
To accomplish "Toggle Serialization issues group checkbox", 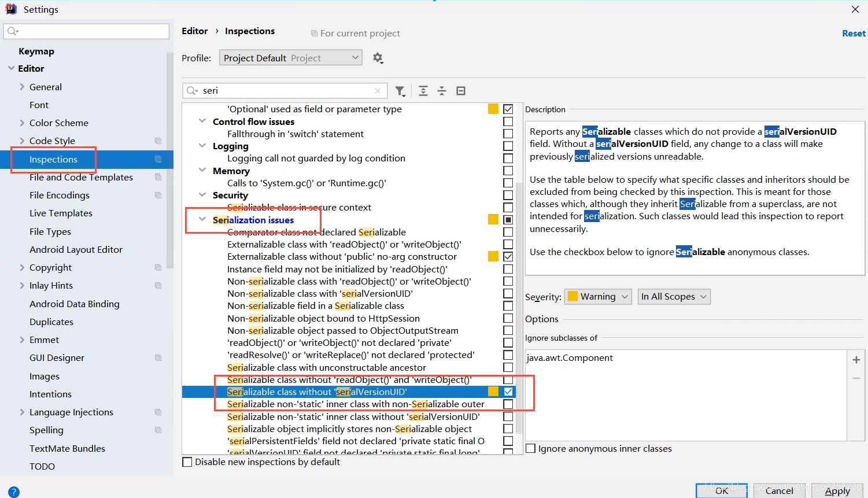I will pos(508,220).
